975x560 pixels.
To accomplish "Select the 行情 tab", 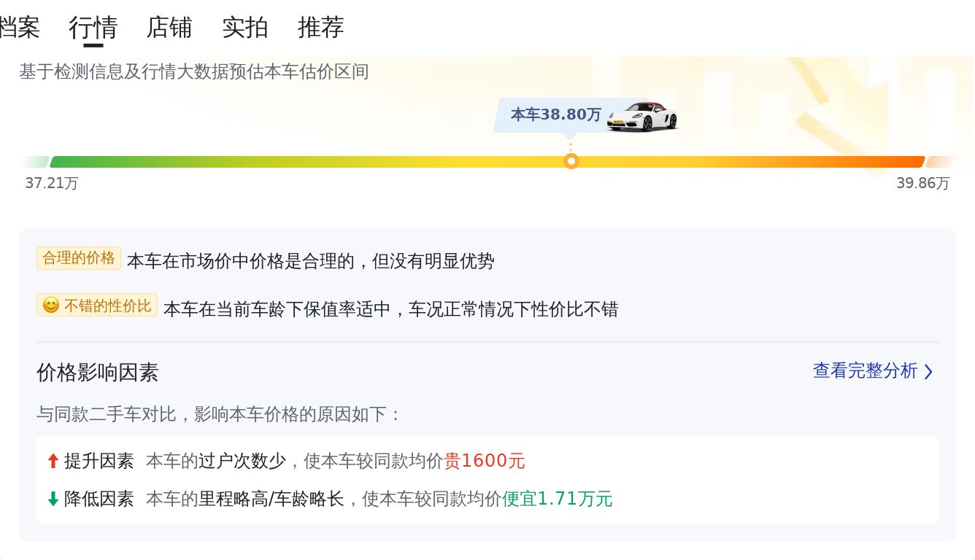I will [x=93, y=28].
